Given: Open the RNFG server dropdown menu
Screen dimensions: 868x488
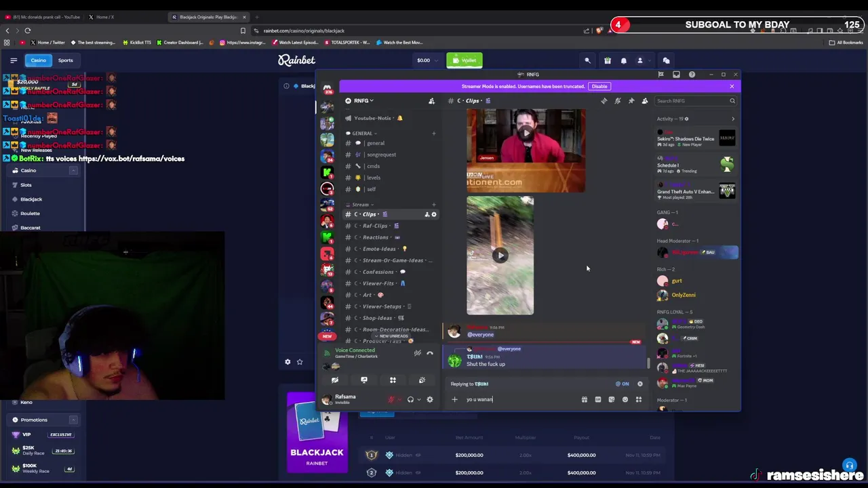Looking at the screenshot, I should tap(363, 101).
